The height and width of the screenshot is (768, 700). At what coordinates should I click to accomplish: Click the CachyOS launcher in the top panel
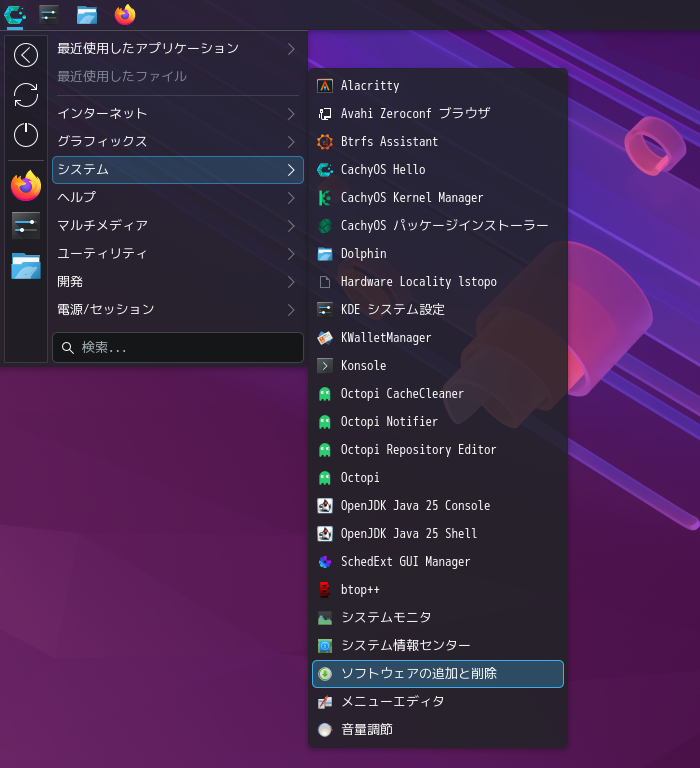coord(15,15)
